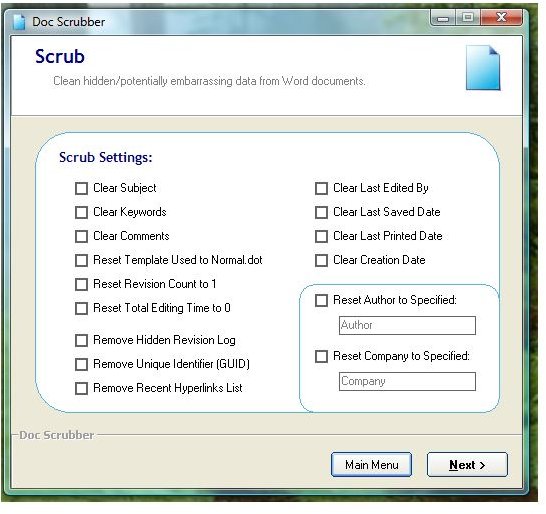
Task: Click the Doc Scrubber title bar icon
Action: pos(19,22)
